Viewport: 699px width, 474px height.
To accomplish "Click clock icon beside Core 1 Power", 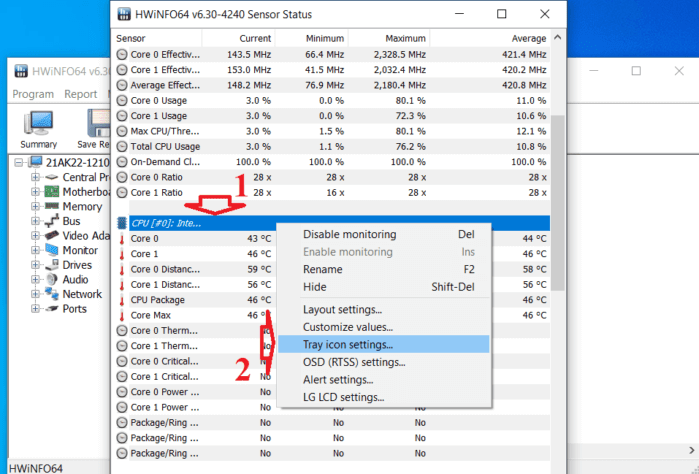I will click(x=122, y=407).
